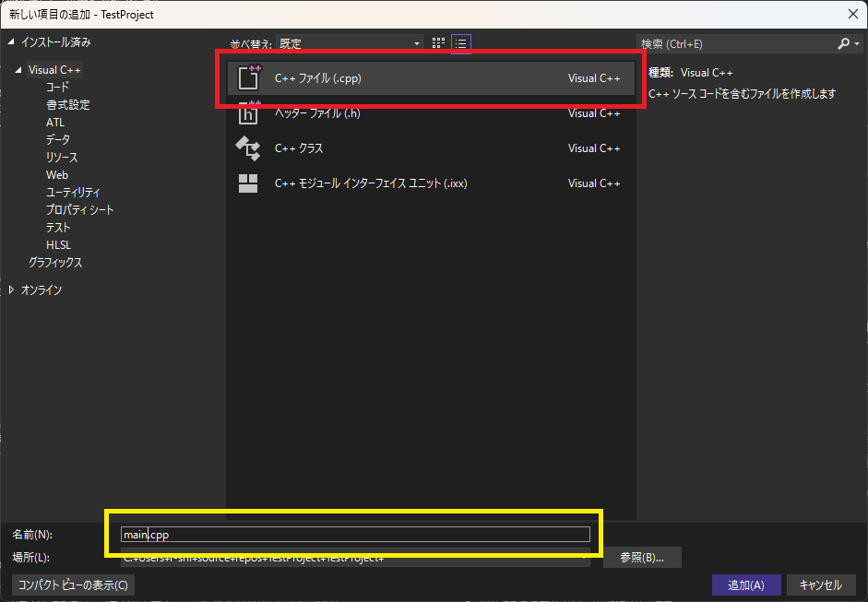Click the 検索 (Ctrl+E) search box

738,43
